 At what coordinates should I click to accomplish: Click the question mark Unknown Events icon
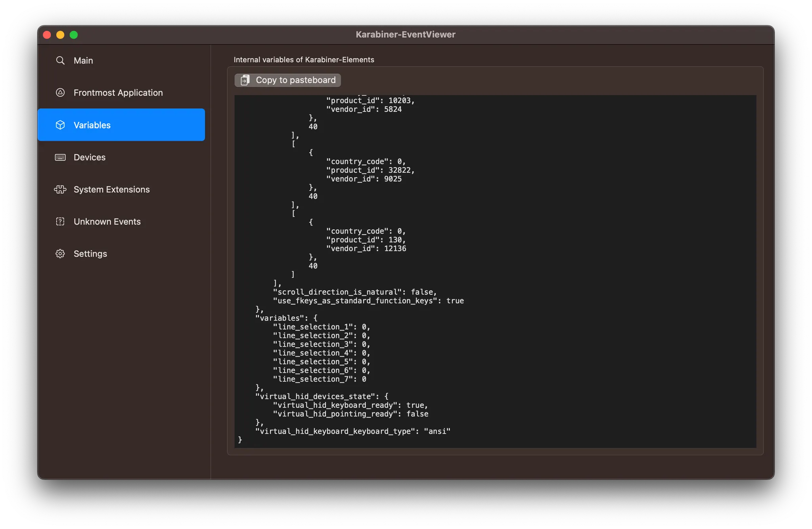[60, 222]
